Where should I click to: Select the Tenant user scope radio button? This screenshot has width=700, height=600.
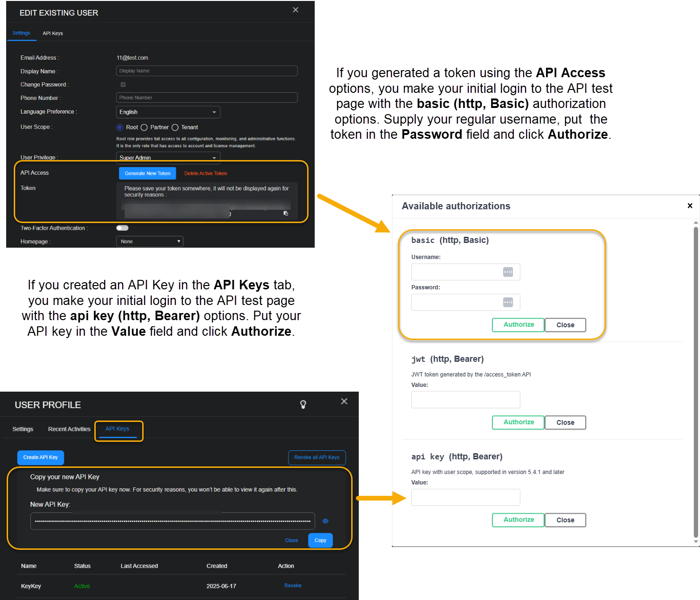[175, 127]
